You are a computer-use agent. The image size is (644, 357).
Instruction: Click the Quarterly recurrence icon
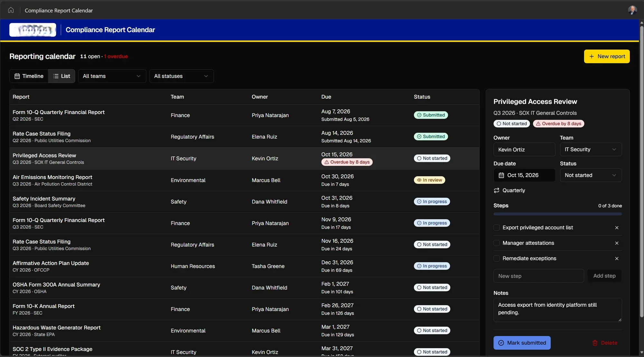click(x=497, y=190)
